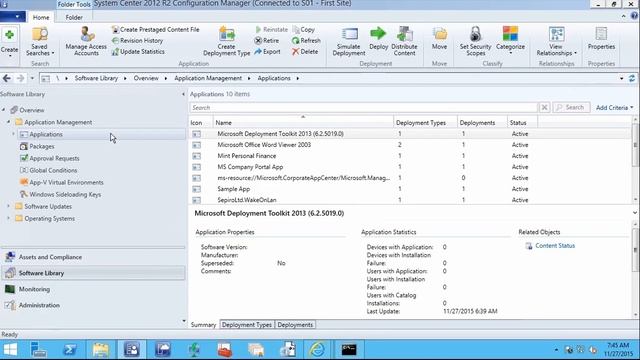The width and height of the screenshot is (640, 360).
Task: Clear the search box with X
Action: pos(544,107)
